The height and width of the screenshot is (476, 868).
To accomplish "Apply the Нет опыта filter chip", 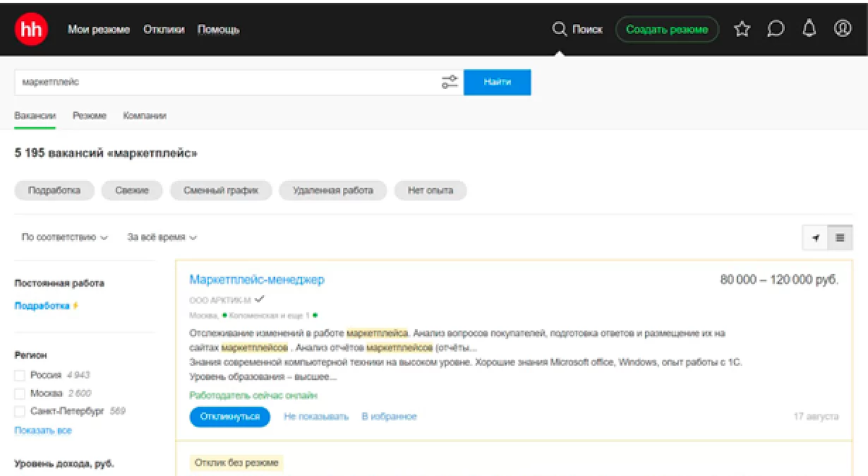I will tap(430, 191).
